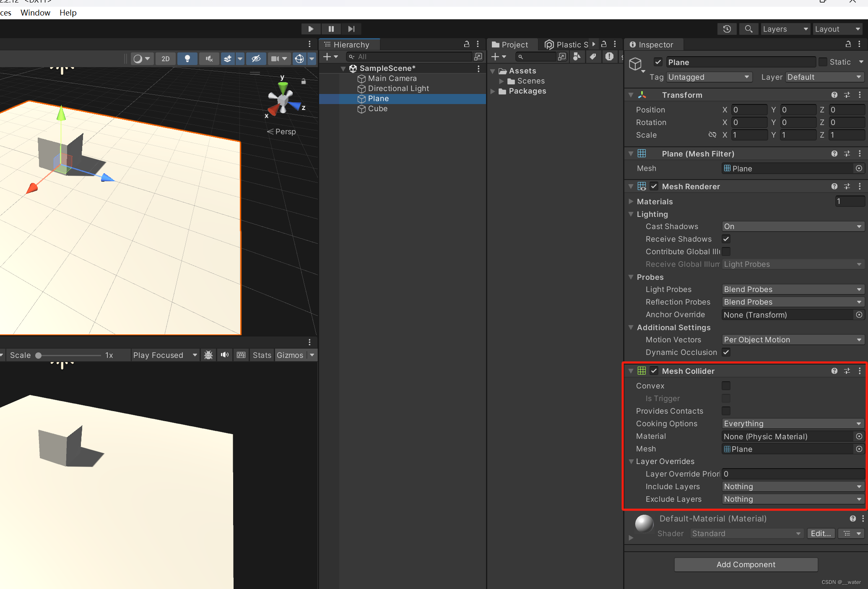Open the editor search magnifier
This screenshot has height=589, width=868.
coord(748,29)
